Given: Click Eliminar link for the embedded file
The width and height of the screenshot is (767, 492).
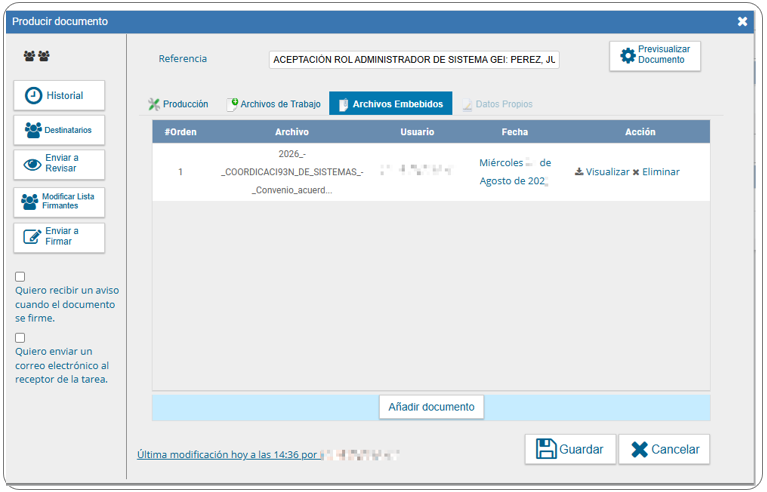Looking at the screenshot, I should tap(661, 172).
